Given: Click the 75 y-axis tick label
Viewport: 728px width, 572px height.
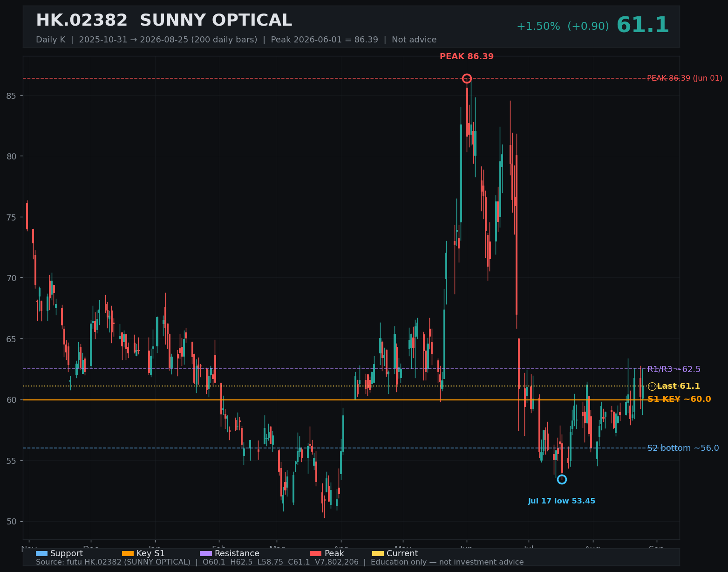Looking at the screenshot, I should [12, 217].
